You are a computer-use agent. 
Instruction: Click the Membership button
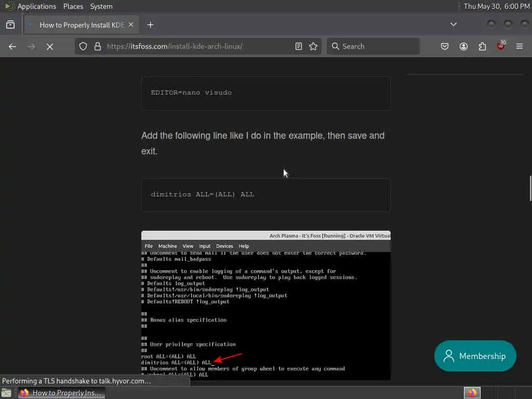pyautogui.click(x=475, y=356)
